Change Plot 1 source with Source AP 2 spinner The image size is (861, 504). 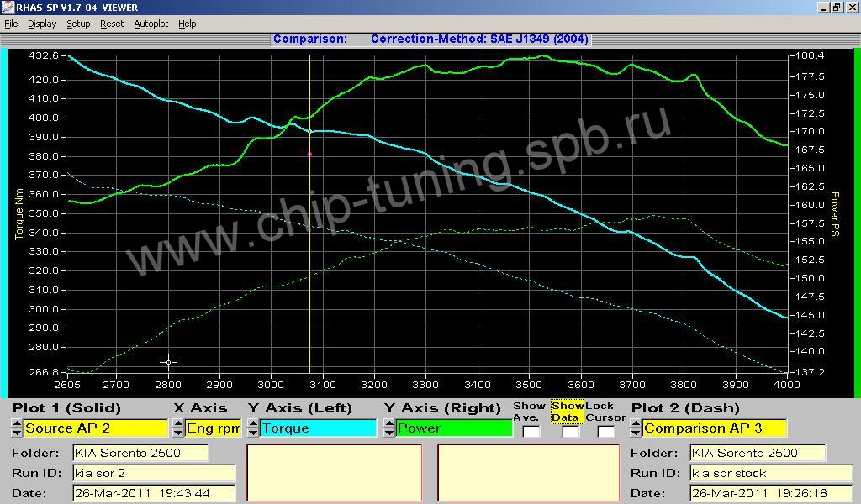point(17,428)
